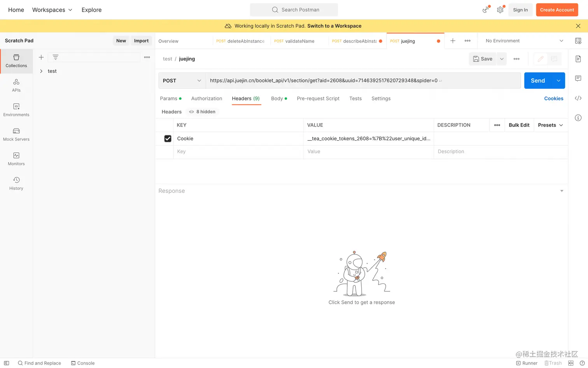Viewport: 588px width, 368px height.
Task: Open the two-pane layout icon in status bar
Action: [x=571, y=363]
